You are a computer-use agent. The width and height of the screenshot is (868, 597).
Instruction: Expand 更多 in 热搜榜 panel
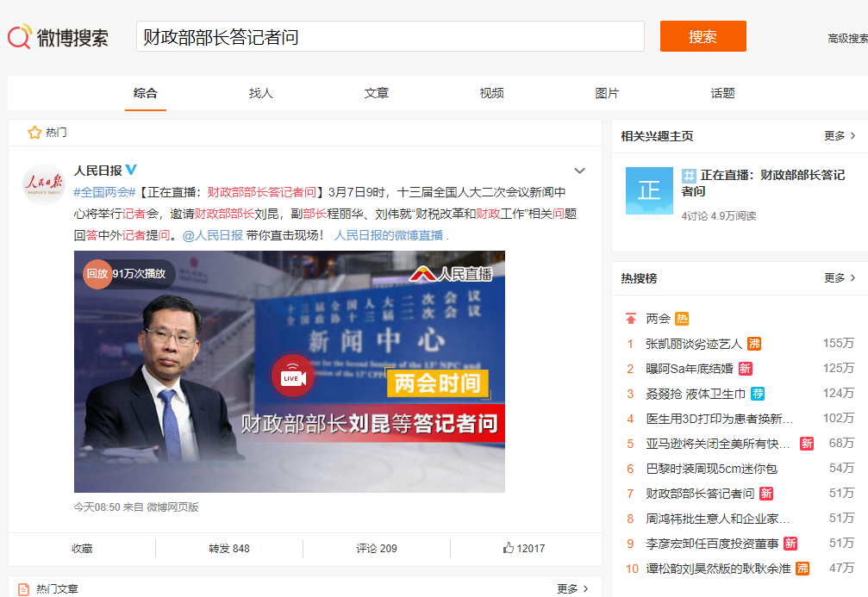[840, 278]
